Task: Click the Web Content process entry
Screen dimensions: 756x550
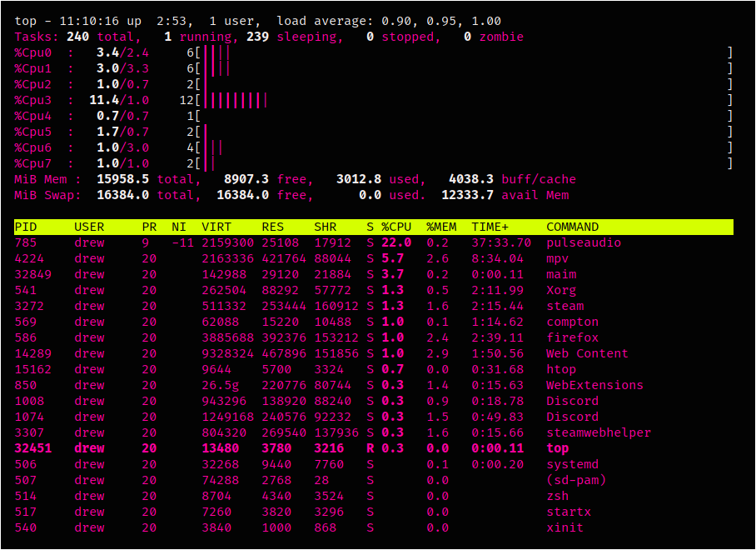Action: [587, 353]
